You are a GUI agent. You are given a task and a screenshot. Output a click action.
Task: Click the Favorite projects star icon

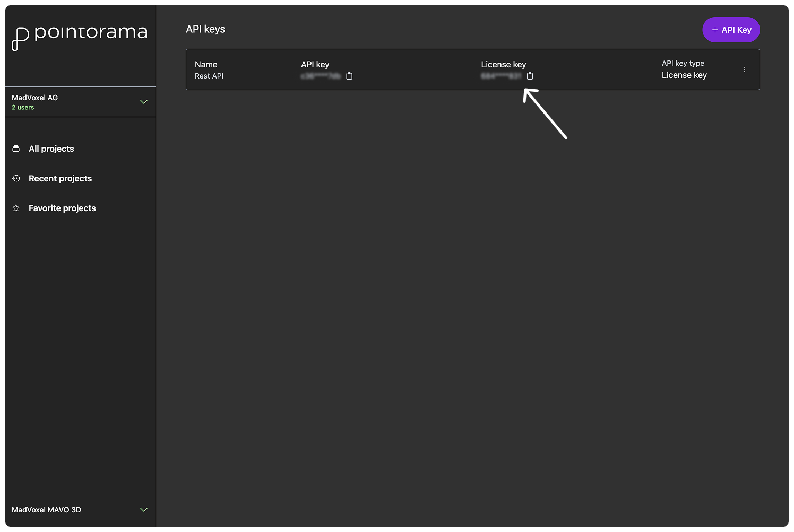[x=16, y=208]
